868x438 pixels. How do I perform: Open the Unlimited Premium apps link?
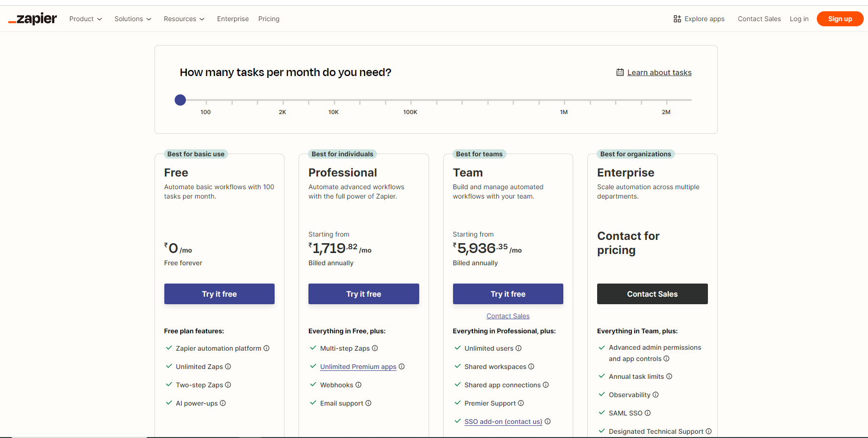pos(358,367)
